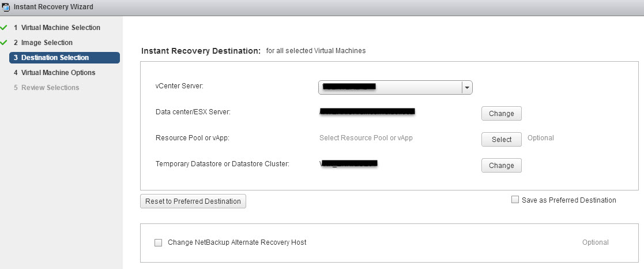Change the Data center/ESX Server
This screenshot has height=269, width=644.
(x=502, y=114)
